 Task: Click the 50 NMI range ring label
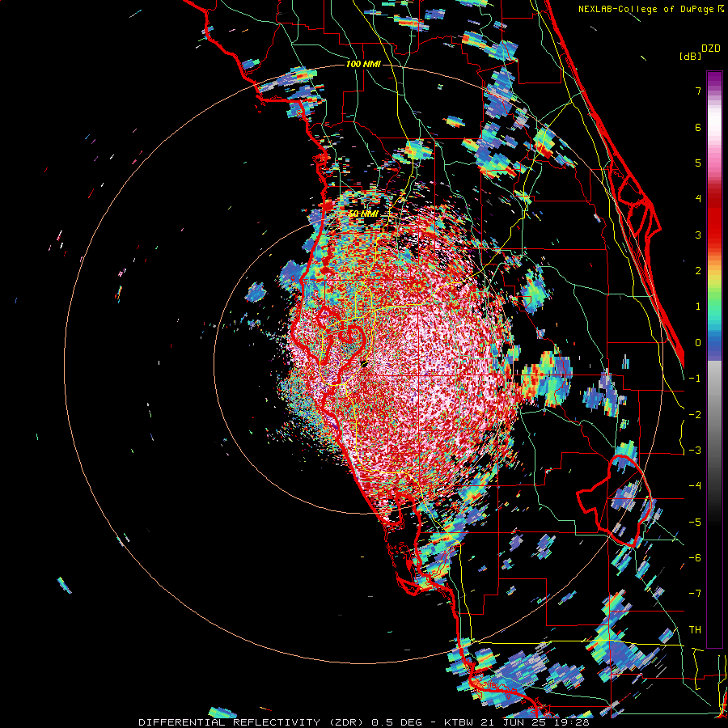363,214
